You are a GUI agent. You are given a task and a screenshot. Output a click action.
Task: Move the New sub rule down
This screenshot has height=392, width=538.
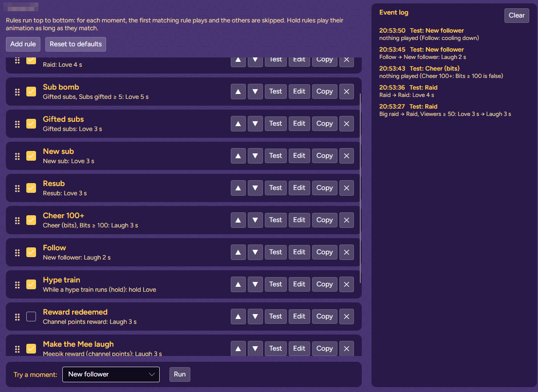click(255, 156)
